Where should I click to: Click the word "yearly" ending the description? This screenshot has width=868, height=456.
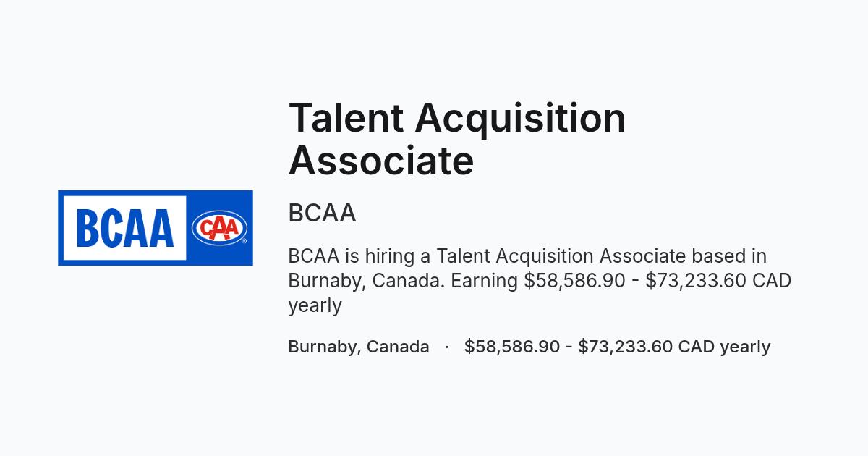point(315,305)
